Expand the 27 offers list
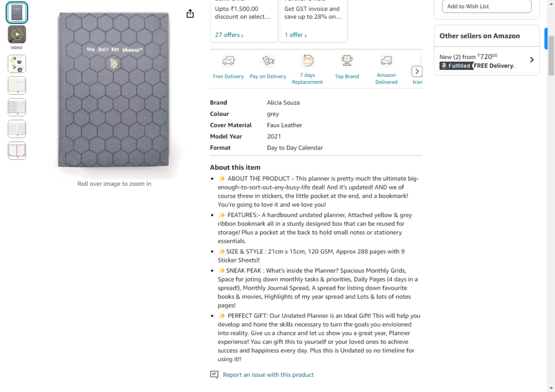Viewport: 555px width, 392px height. (x=228, y=34)
